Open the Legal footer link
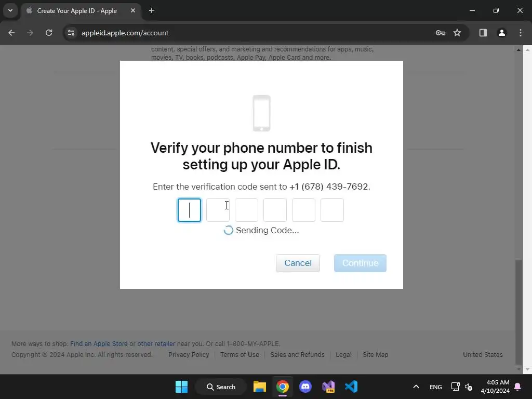532x399 pixels. coord(343,354)
